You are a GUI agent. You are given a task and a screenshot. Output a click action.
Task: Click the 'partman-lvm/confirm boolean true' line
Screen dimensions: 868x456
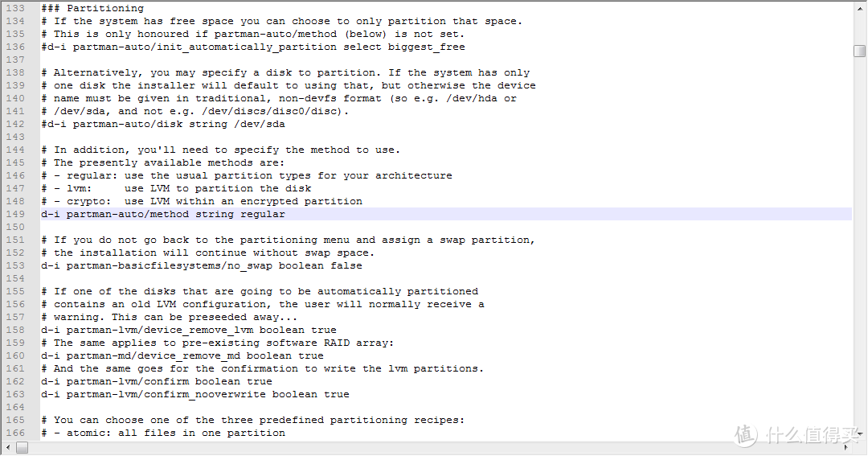tap(157, 381)
